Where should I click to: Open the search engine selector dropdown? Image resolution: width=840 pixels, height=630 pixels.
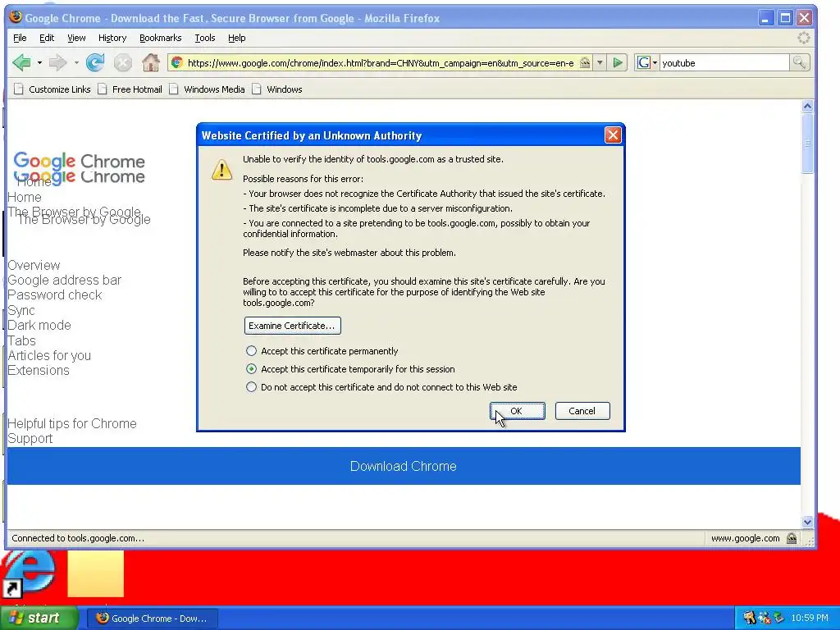pyautogui.click(x=646, y=62)
